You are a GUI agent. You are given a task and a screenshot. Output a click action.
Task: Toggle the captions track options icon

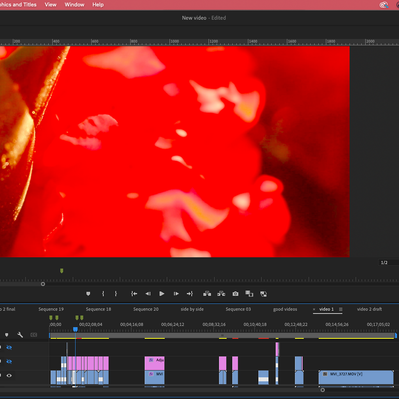click(34, 335)
